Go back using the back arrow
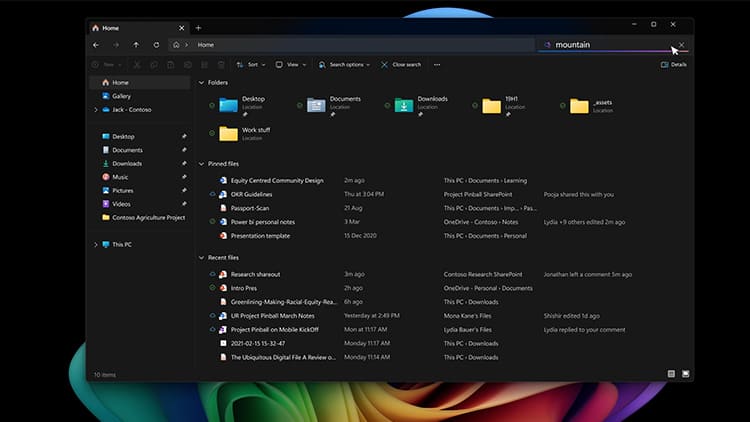The width and height of the screenshot is (750, 422). pyautogui.click(x=96, y=45)
